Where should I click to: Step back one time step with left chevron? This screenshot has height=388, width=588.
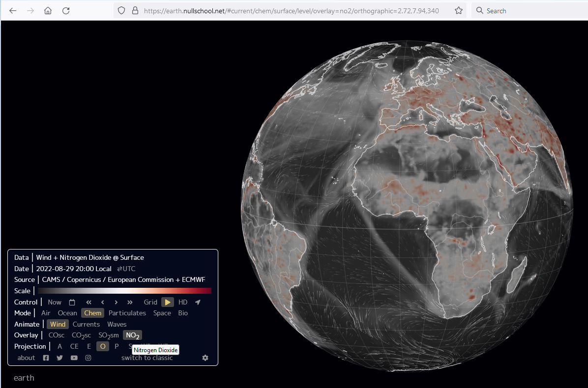(x=102, y=302)
